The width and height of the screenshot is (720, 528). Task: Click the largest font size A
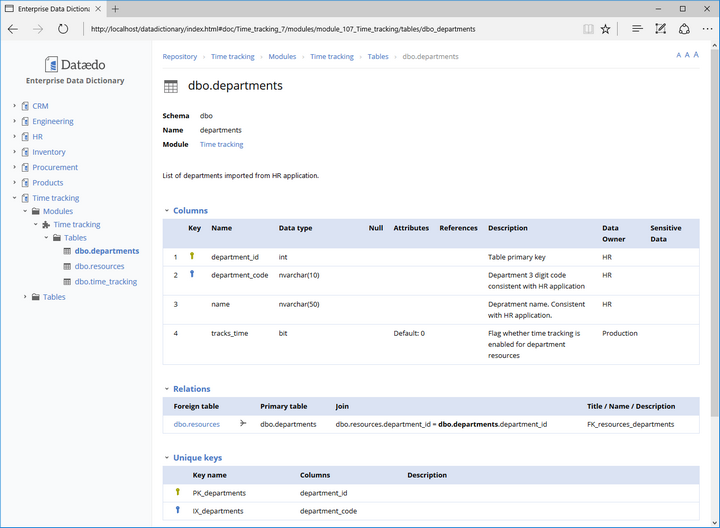point(696,55)
